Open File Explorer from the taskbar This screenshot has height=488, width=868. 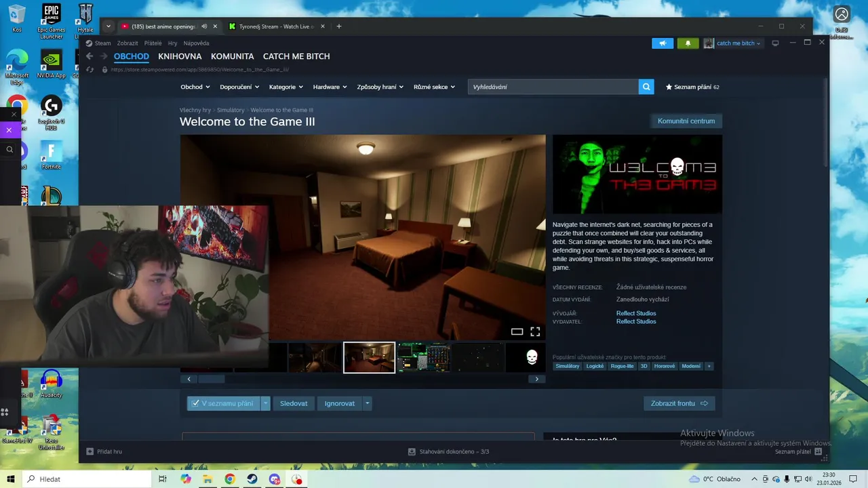(x=208, y=479)
